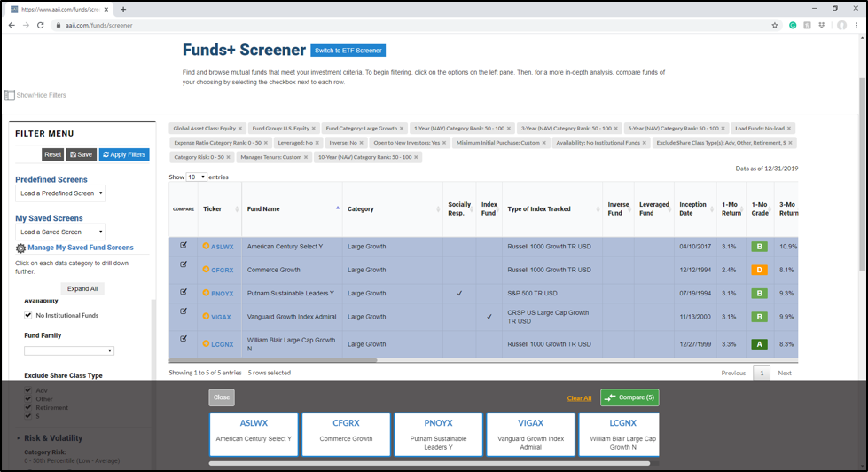Select the aaii.com funds screener browser tab
The width and height of the screenshot is (868, 472).
(59, 10)
